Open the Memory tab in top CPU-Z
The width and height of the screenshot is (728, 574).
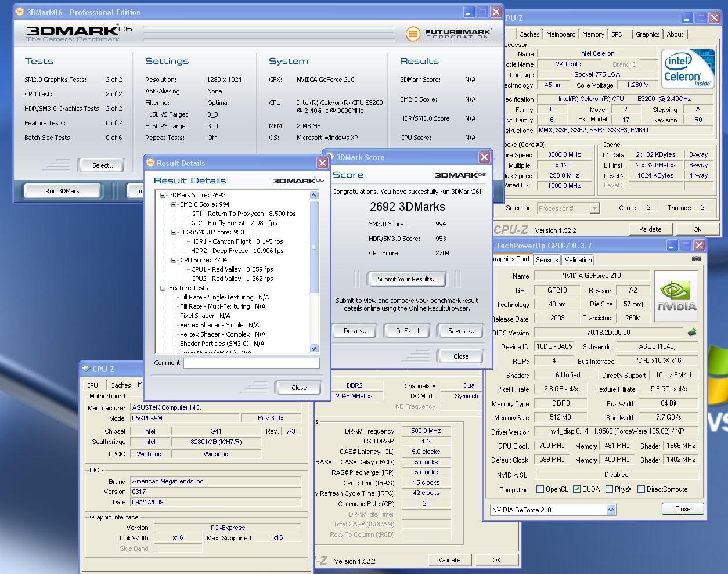[593, 34]
